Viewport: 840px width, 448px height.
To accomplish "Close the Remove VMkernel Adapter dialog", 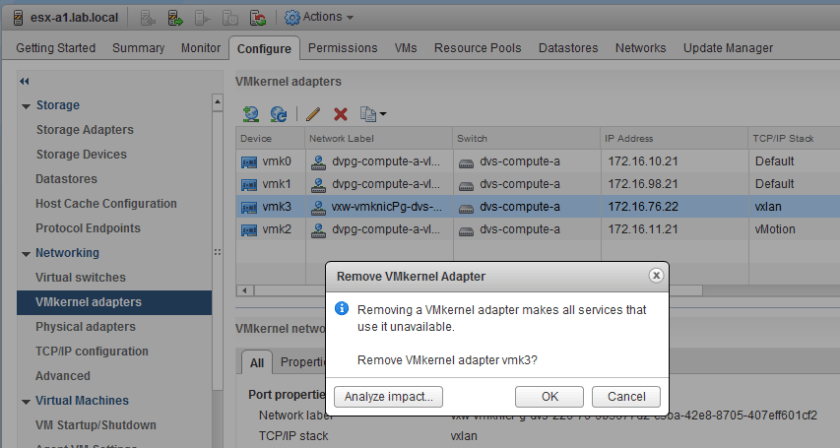I will [656, 275].
